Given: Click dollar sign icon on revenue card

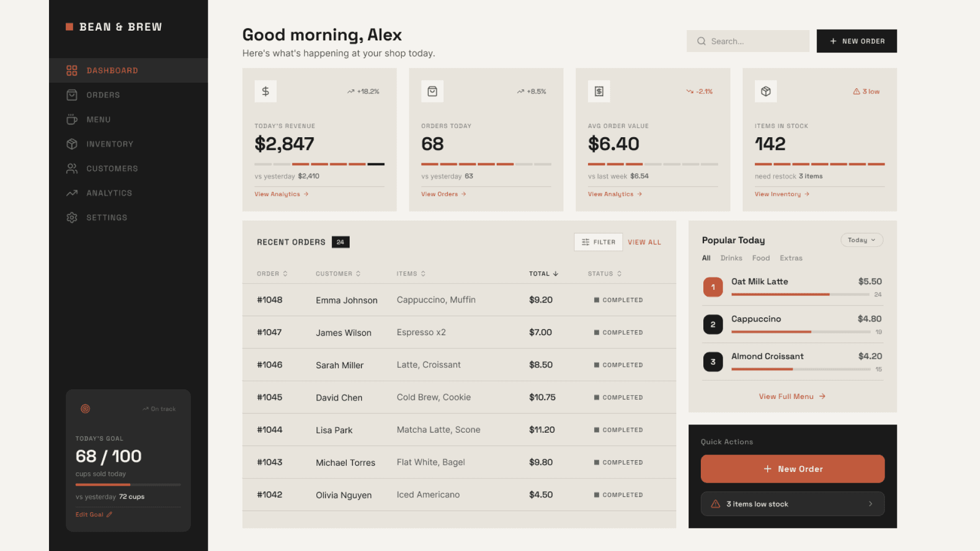Looking at the screenshot, I should click(x=265, y=91).
